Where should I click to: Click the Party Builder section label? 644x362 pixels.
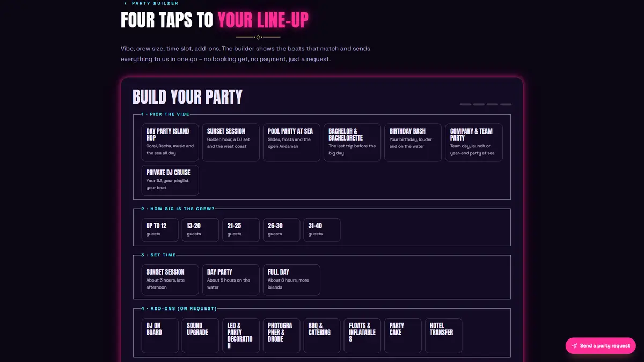coord(155,3)
